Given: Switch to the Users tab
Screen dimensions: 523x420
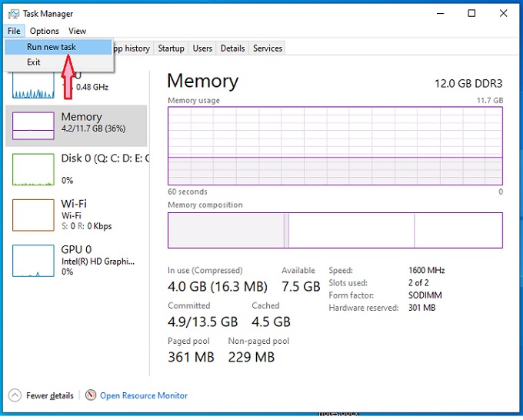Looking at the screenshot, I should (x=202, y=48).
